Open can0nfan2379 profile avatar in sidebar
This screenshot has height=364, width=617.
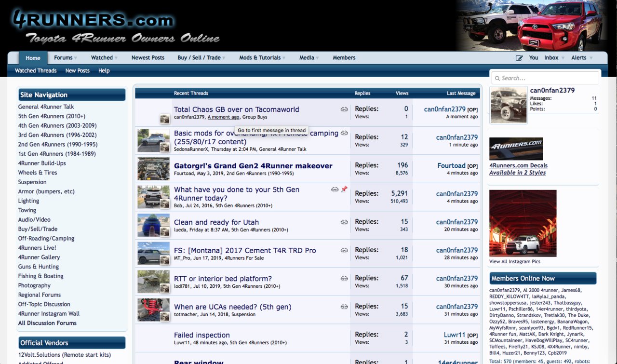509,106
